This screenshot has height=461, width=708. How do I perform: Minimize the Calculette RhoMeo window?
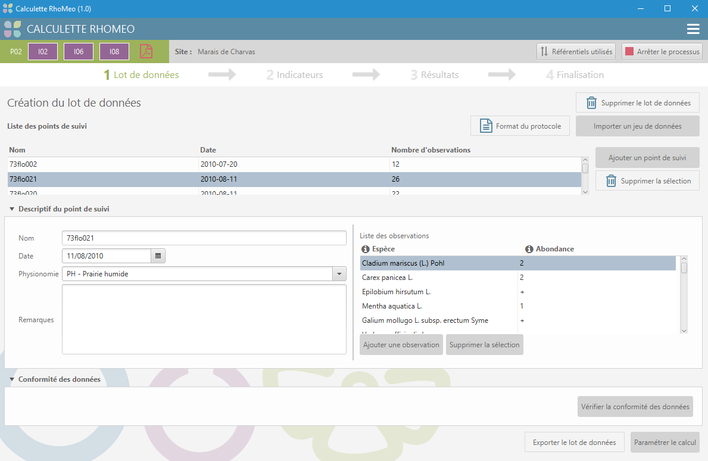tap(640, 9)
